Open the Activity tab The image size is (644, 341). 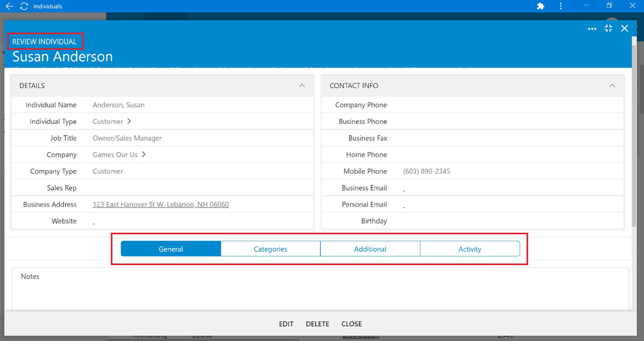click(x=470, y=249)
